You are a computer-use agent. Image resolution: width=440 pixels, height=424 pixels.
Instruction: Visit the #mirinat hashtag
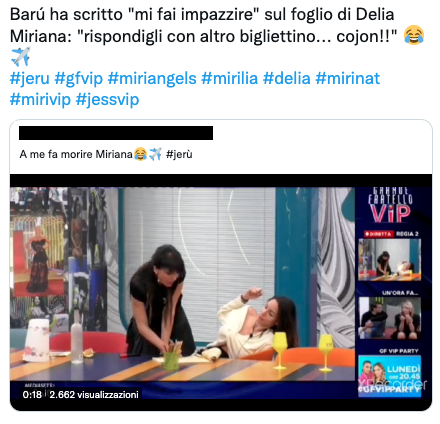[x=348, y=79]
